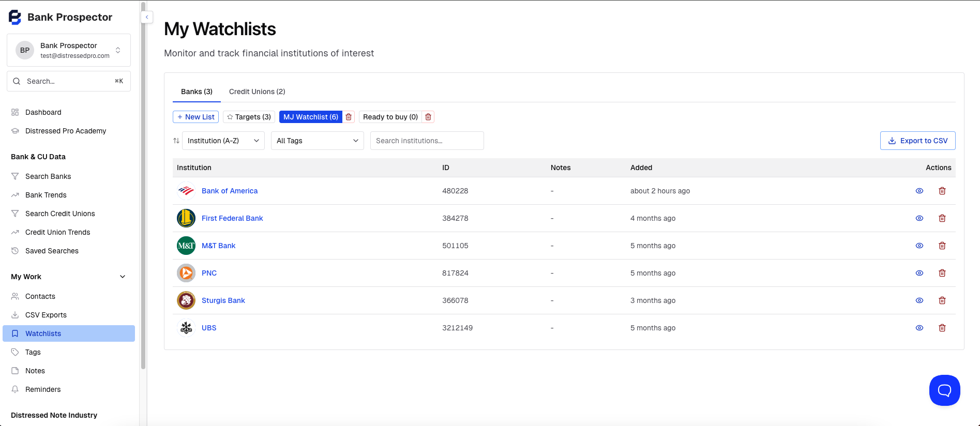This screenshot has width=980, height=426.
Task: Open CSV Exports
Action: point(69,315)
